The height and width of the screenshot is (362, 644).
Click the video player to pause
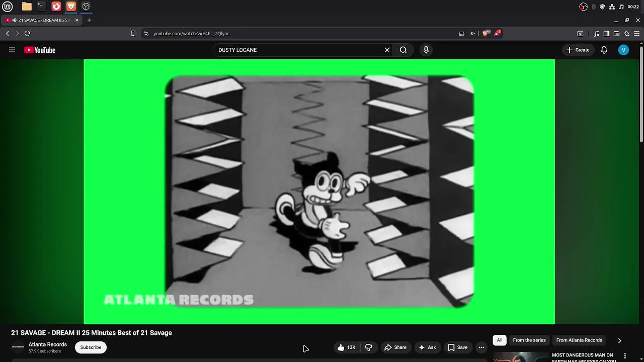coord(319,192)
